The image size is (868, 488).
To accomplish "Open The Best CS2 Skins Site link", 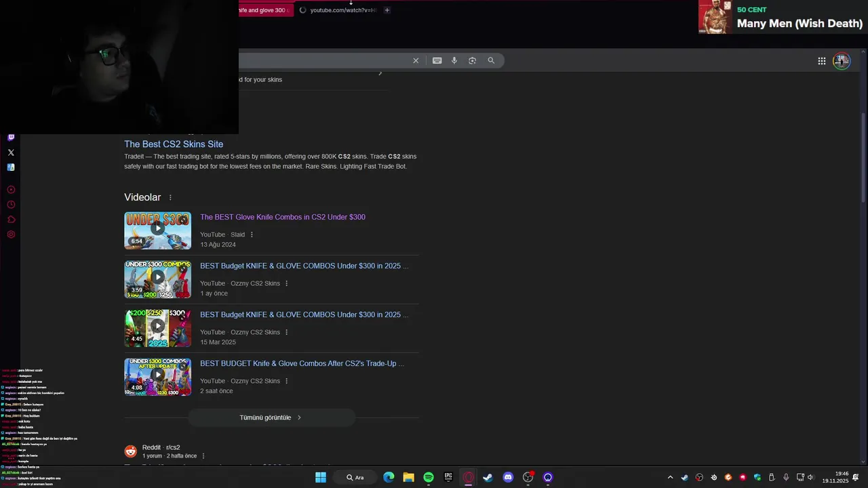I will [x=174, y=144].
